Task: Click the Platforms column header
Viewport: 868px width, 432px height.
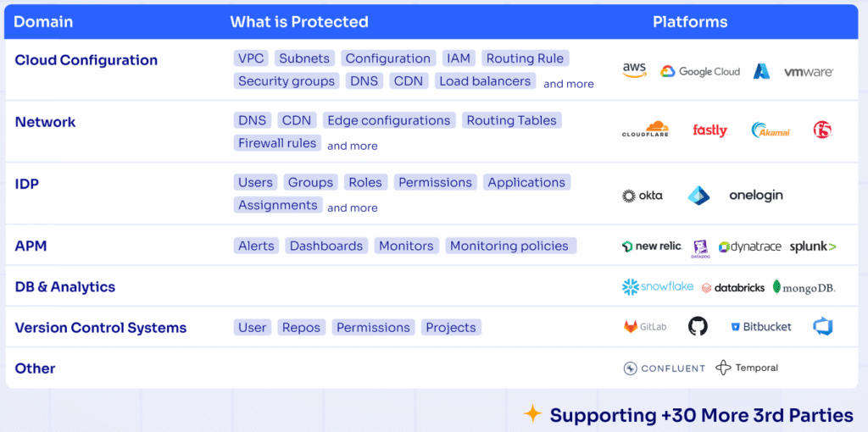Action: pos(690,22)
